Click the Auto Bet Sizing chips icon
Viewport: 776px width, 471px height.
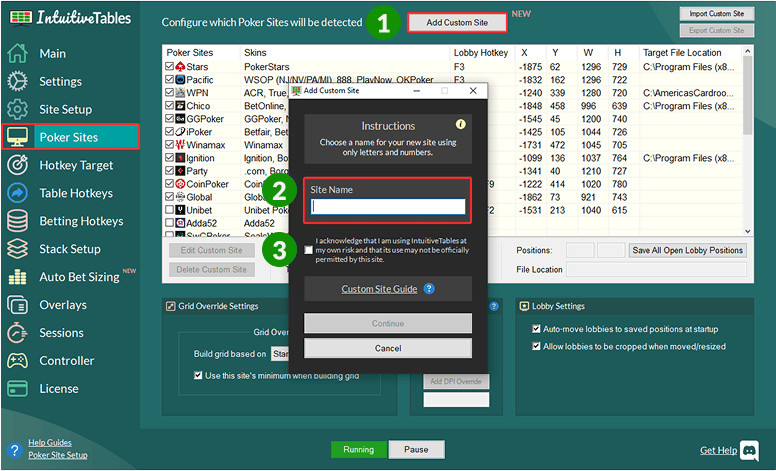click(17, 277)
